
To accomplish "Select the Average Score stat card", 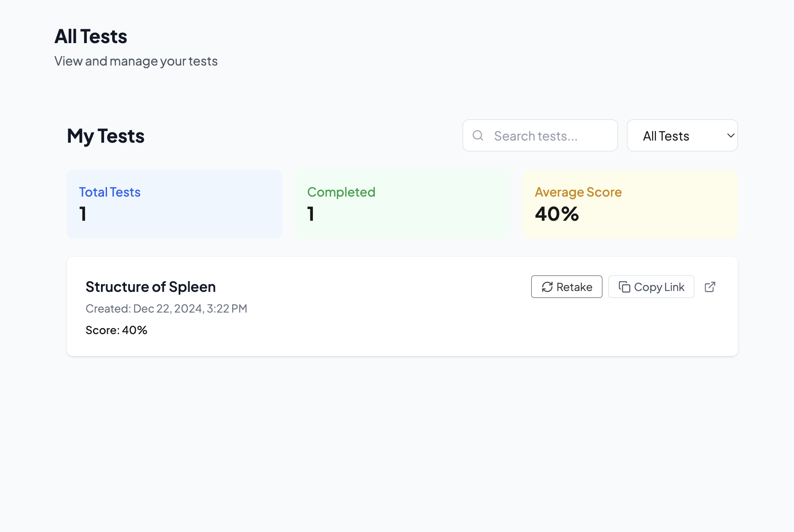I will coord(630,204).
